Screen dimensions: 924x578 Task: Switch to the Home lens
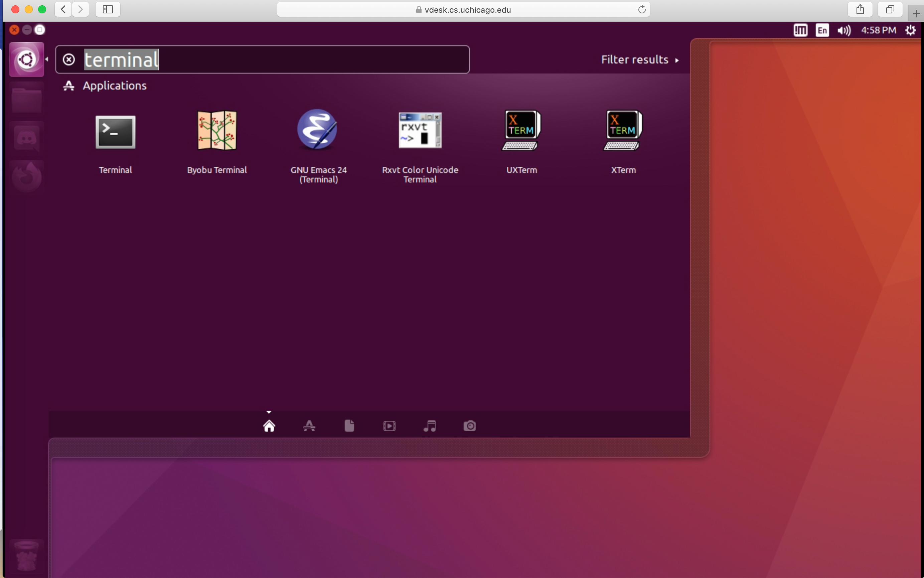pyautogui.click(x=269, y=425)
